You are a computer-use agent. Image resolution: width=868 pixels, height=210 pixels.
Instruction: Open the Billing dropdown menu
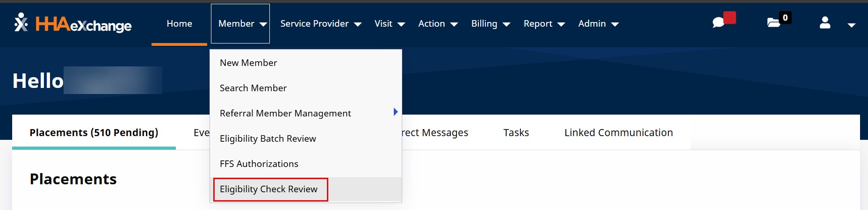[x=490, y=24]
